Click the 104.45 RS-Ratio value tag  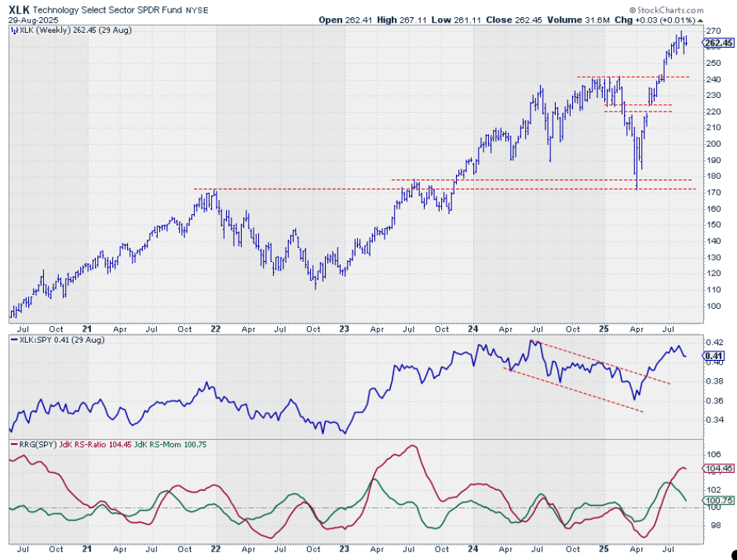[x=716, y=468]
